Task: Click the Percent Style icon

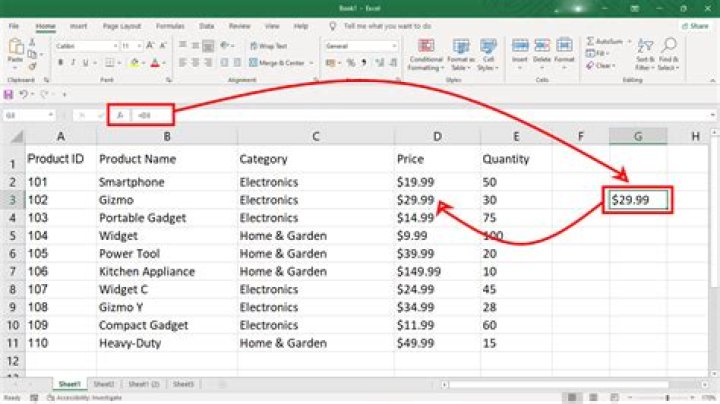Action: click(351, 62)
